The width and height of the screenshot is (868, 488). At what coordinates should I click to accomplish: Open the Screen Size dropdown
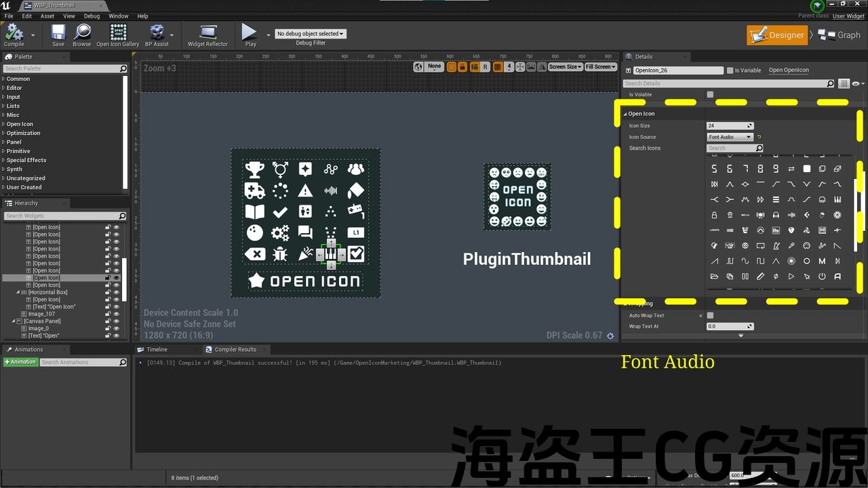click(564, 67)
